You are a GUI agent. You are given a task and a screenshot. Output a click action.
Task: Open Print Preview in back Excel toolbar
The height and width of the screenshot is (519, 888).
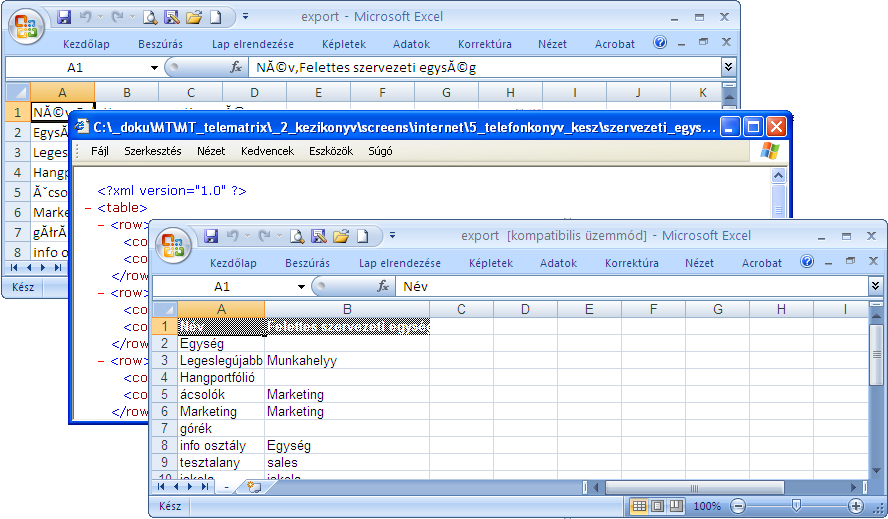tap(150, 17)
